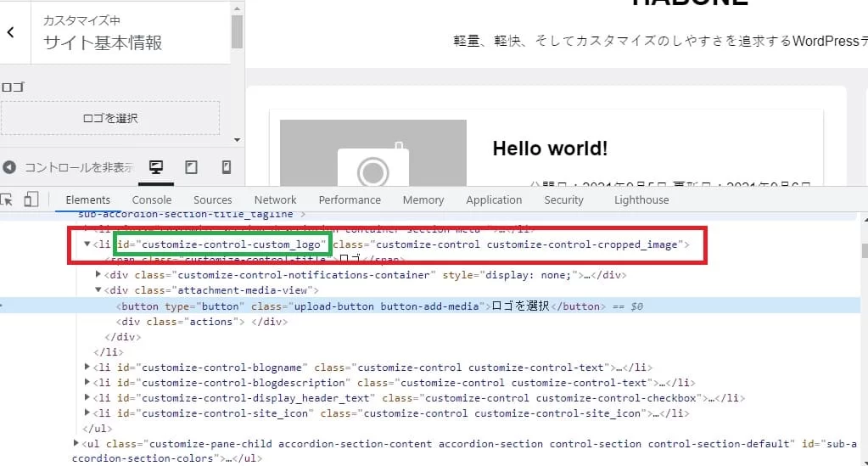Open the Sources tab
This screenshot has height=466, width=868.
(x=213, y=200)
